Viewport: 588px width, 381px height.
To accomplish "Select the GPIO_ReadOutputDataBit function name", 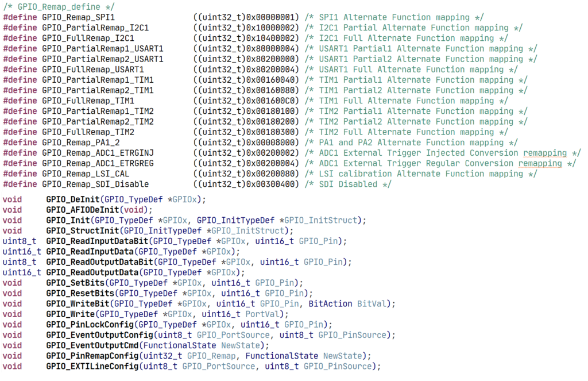I will [x=100, y=263].
